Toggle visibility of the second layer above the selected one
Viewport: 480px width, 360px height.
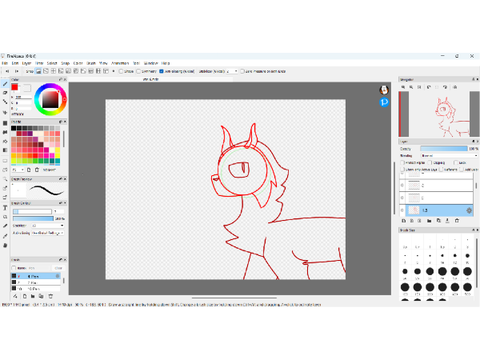coord(402,185)
